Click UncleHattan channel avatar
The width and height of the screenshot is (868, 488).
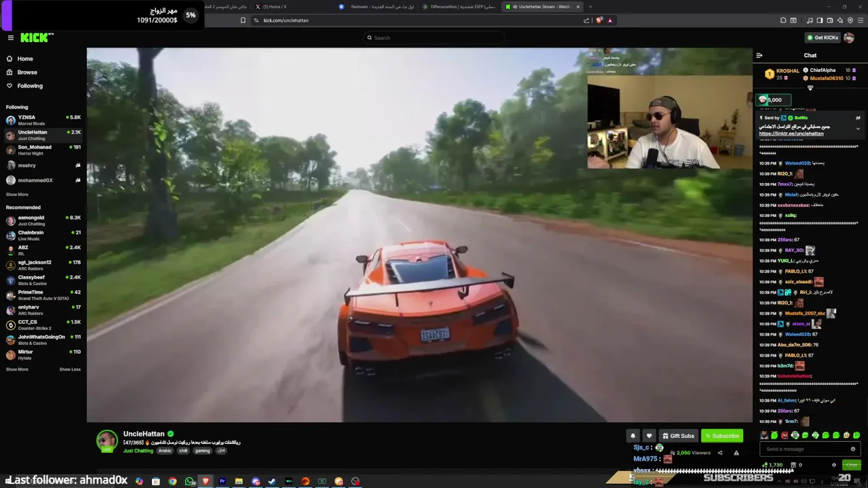106,441
